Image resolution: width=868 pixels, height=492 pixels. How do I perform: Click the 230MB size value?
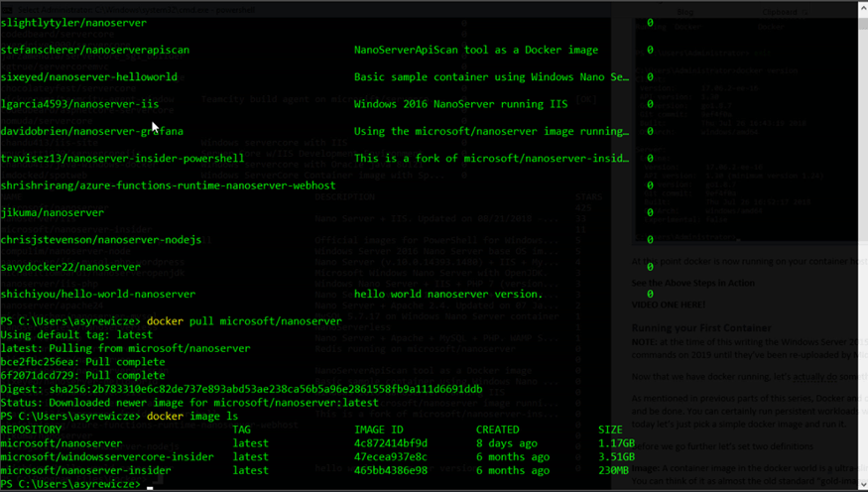613,470
